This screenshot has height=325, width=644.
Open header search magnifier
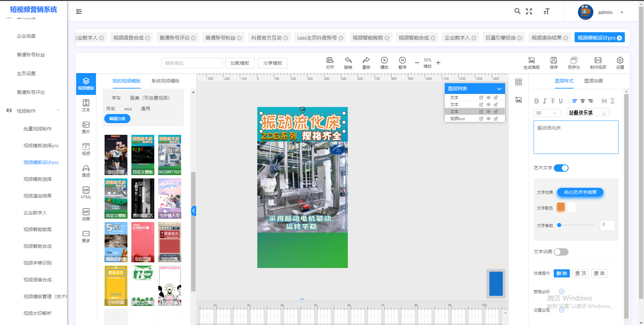point(517,11)
